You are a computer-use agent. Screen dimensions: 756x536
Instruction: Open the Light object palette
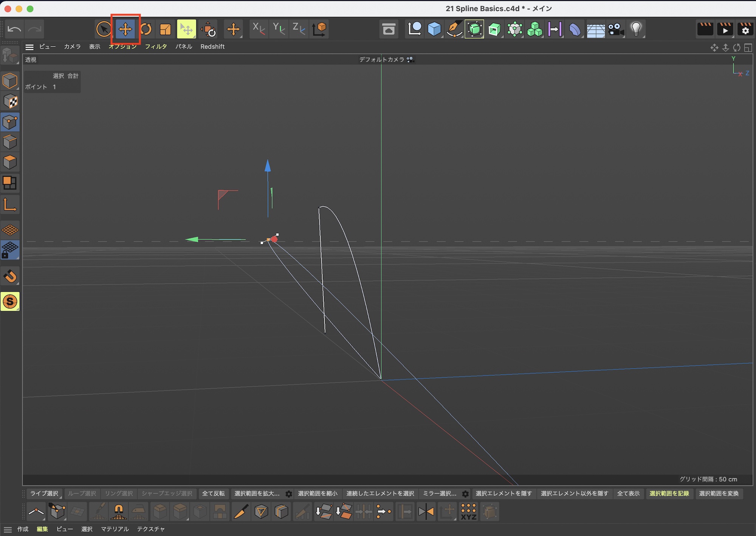tap(636, 29)
